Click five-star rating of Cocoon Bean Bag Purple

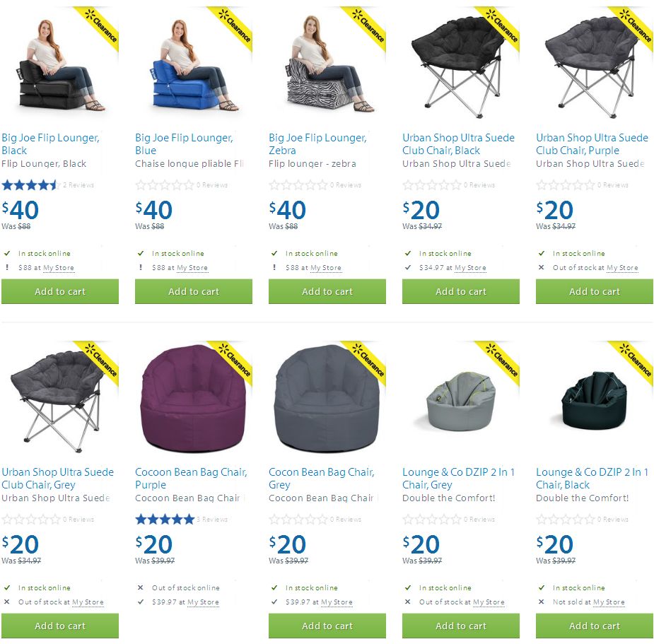(165, 520)
